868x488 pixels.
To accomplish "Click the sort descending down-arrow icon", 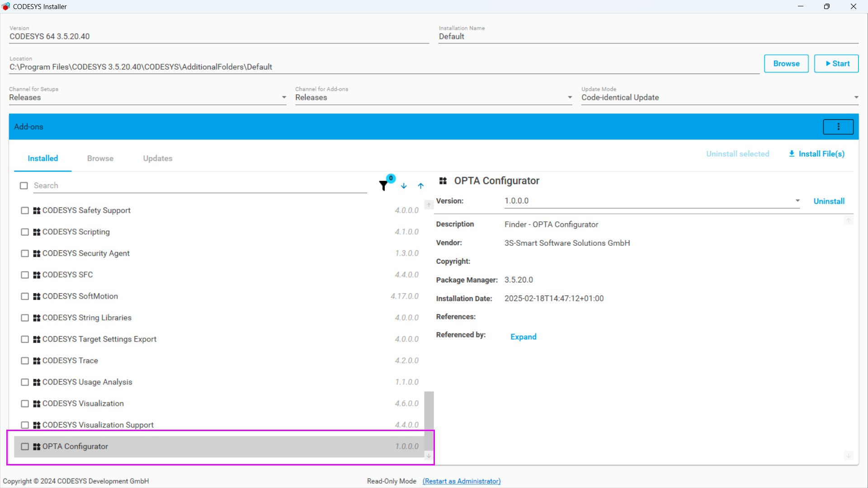I will (404, 186).
